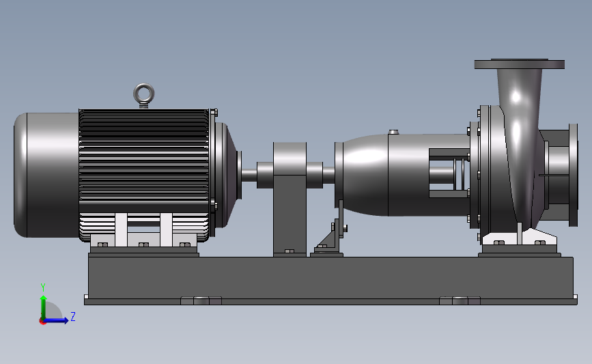Viewport: 592px width, 364px height.
Task: Select the pump bearing housing body
Action: [x=402, y=175]
